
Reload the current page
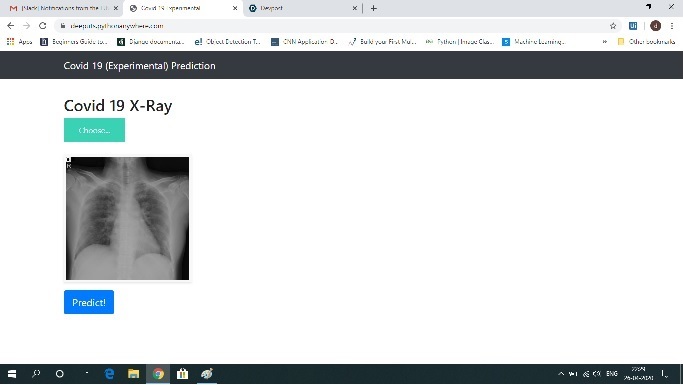43,26
